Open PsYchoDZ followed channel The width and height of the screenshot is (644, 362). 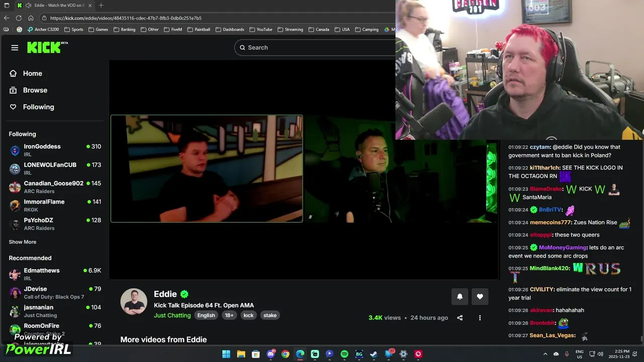pos(55,224)
